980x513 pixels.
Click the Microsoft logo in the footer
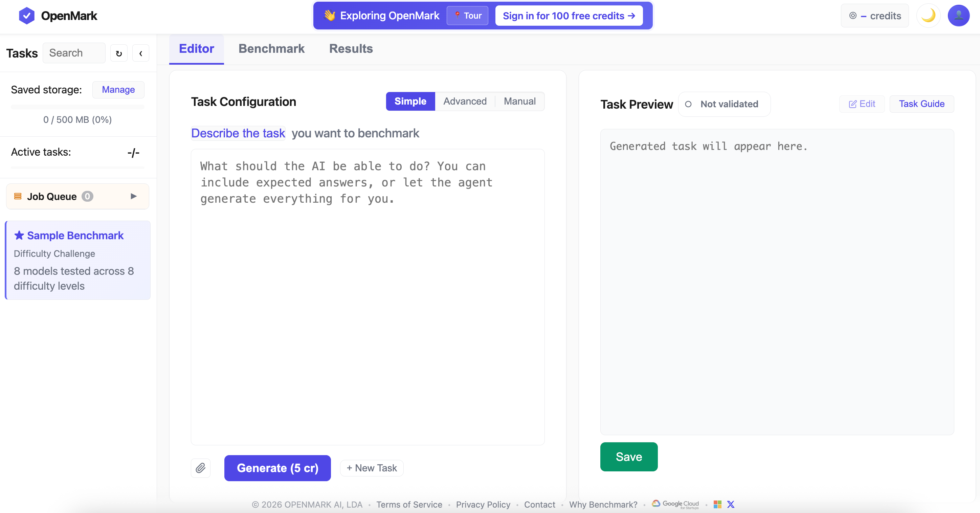717,504
